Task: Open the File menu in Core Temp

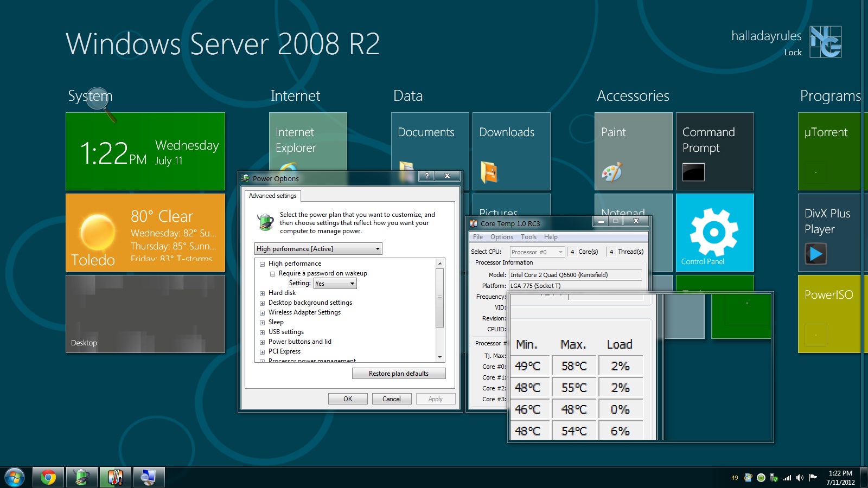Action: tap(478, 237)
